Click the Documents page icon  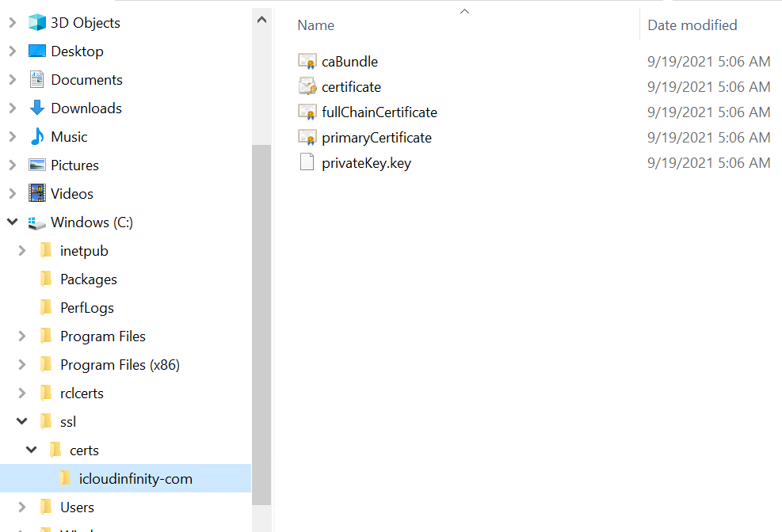coord(37,79)
